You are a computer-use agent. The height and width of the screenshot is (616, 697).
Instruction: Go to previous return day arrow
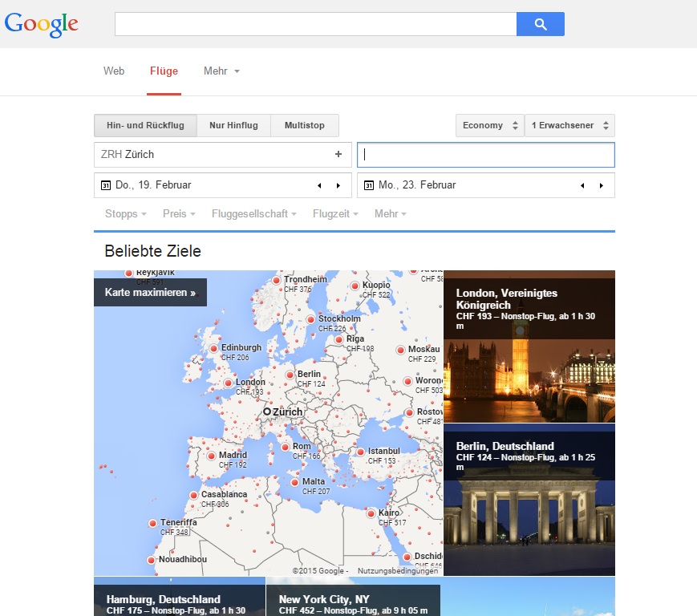[582, 185]
